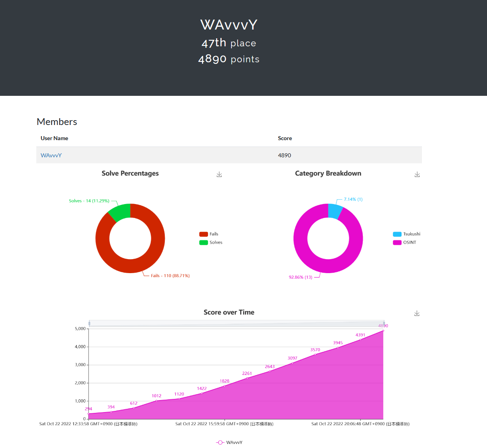This screenshot has width=487, height=448.
Task: Download the Category Breakdown chart image
Action: (x=417, y=174)
